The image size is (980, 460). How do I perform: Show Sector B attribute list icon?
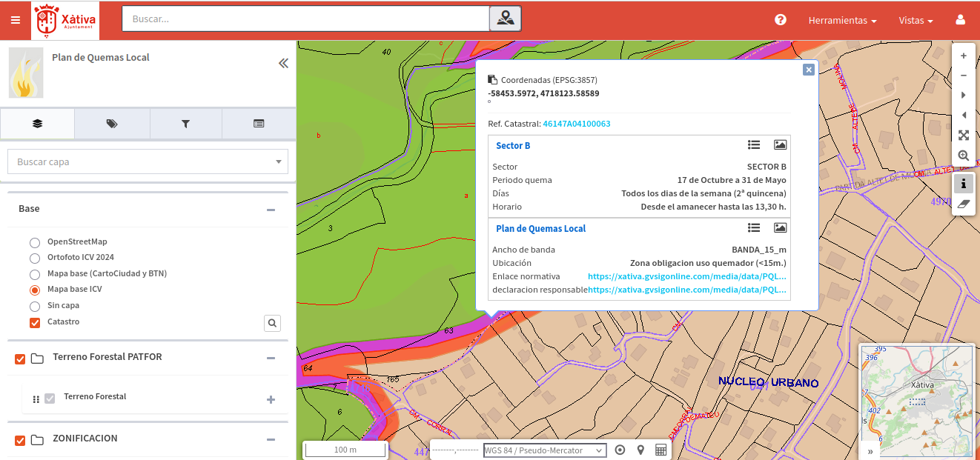(x=754, y=145)
